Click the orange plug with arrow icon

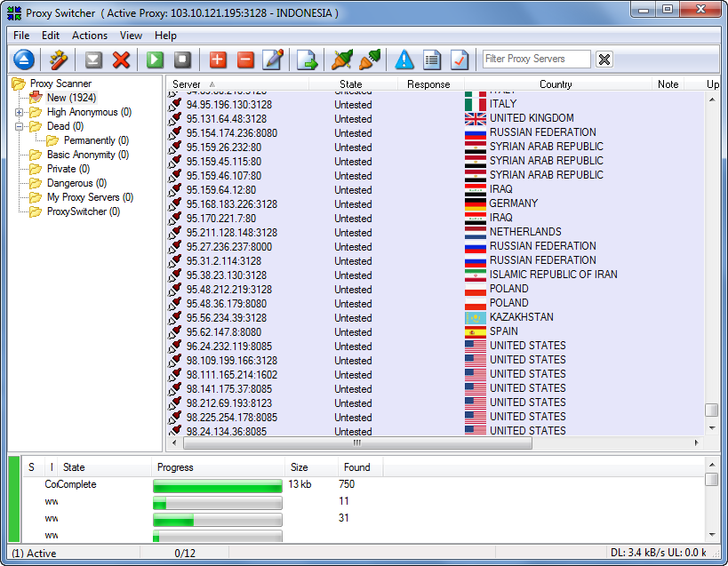click(370, 60)
